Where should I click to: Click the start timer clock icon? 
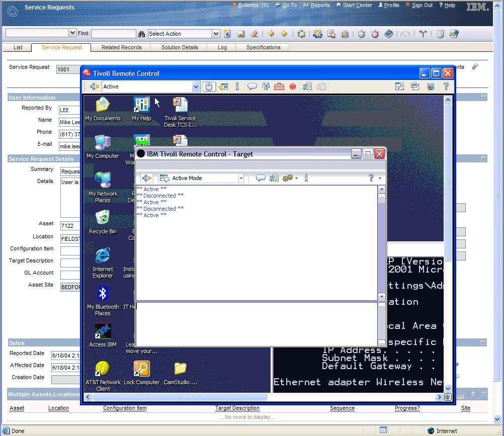tap(362, 34)
